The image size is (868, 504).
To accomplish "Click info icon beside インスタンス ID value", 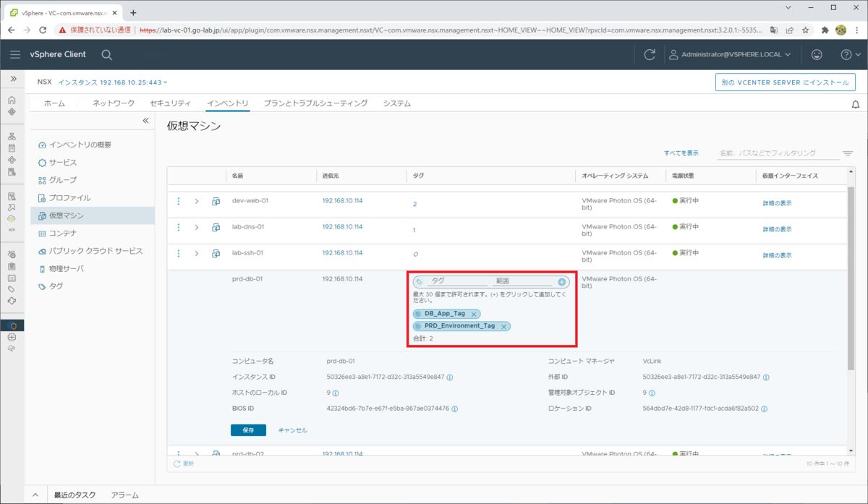I will 450,377.
